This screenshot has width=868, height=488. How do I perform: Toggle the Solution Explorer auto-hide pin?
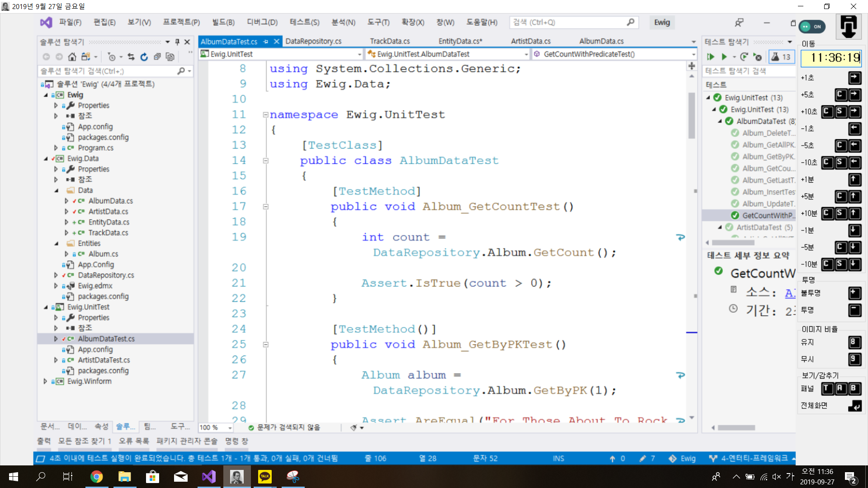[177, 42]
